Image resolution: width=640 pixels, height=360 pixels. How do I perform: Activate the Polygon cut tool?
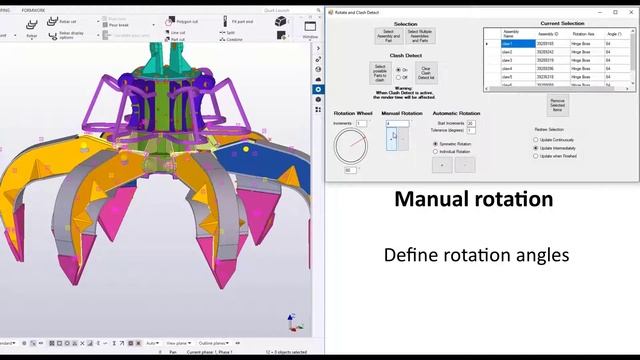tap(182, 21)
